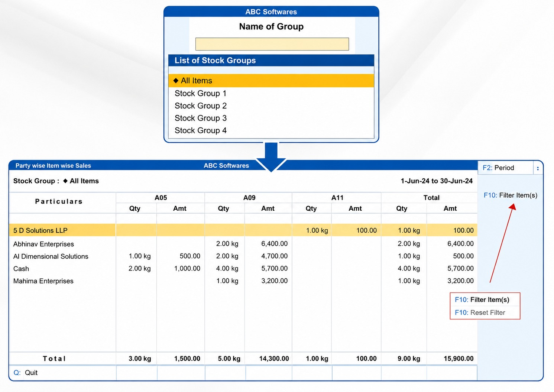Click F10 Filter Item(s) in red box
The width and height of the screenshot is (554, 392).
[x=482, y=300]
